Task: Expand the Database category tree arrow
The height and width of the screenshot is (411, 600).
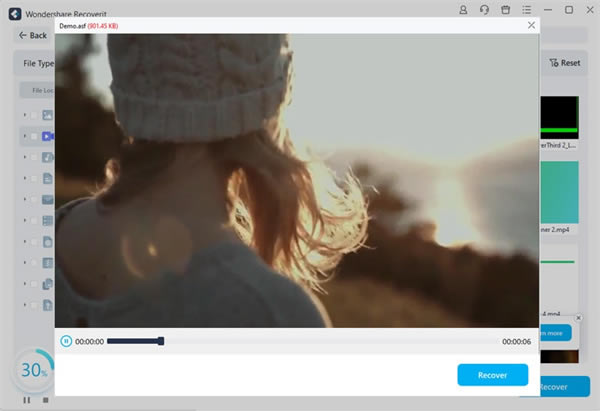Action: coord(25,220)
